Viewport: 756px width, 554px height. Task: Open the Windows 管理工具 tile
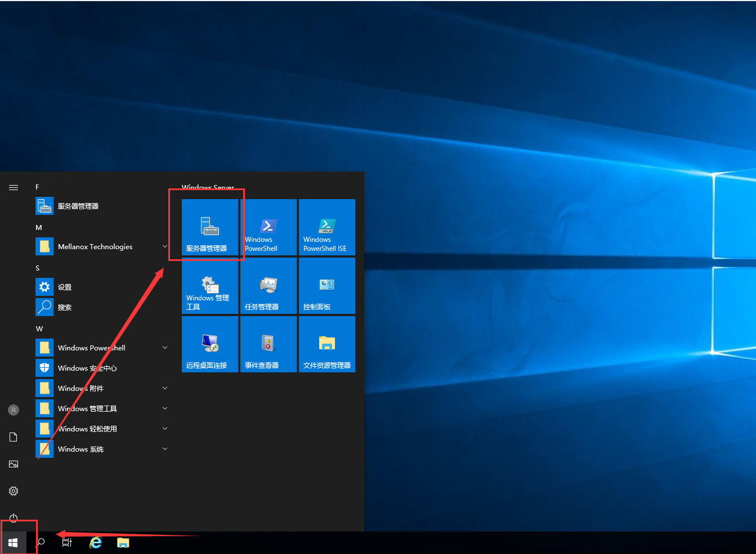209,285
